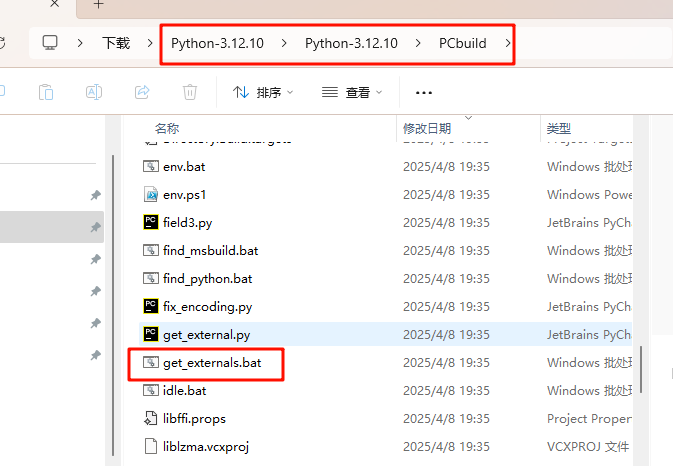673x466 pixels.
Task: Click the share icon in toolbar
Action: 142,92
